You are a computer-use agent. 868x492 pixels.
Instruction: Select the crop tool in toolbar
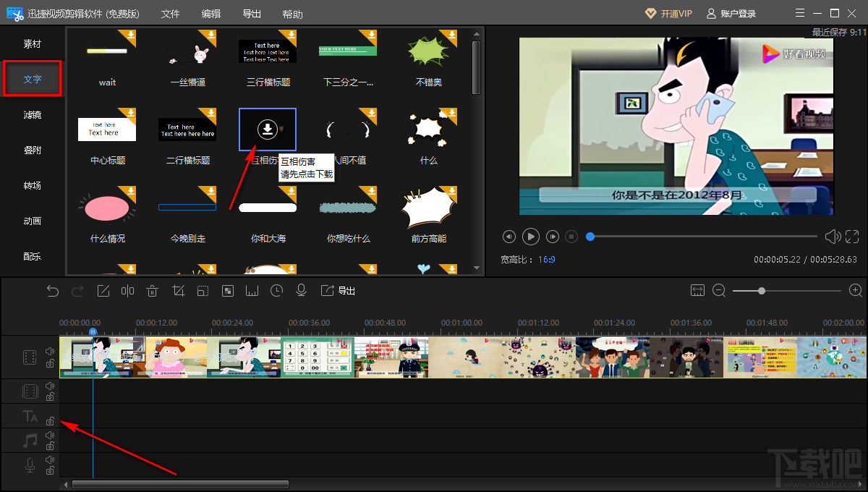click(x=178, y=291)
